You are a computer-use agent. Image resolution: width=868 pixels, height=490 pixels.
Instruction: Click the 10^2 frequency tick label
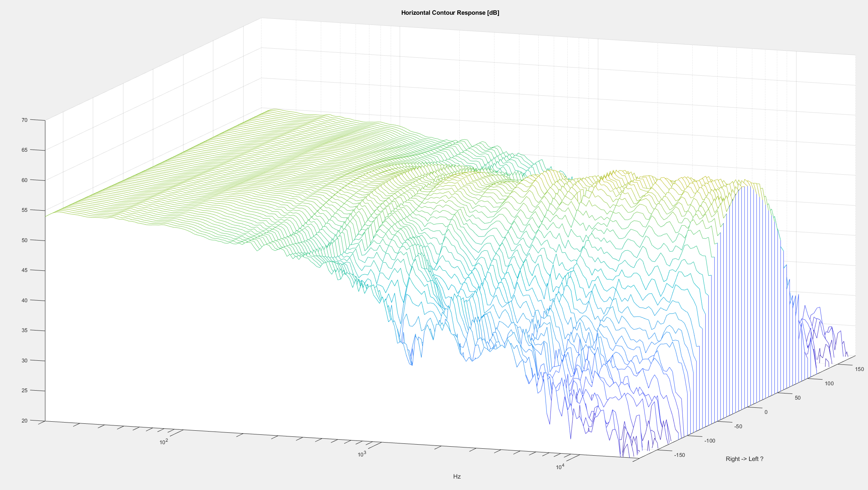click(x=163, y=442)
